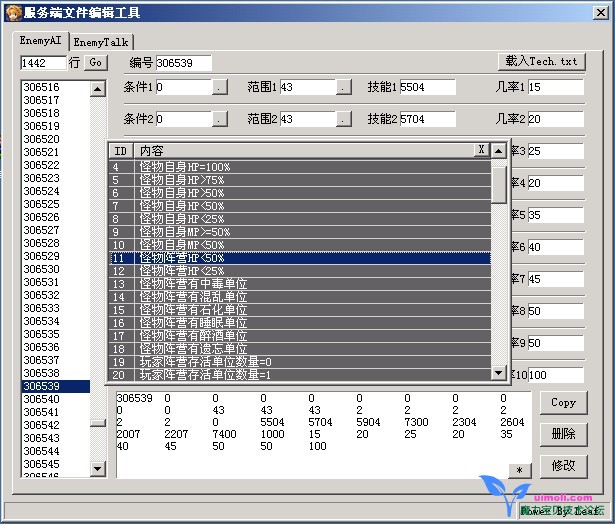Switch to the EnemyTalk tab
The height and width of the screenshot is (524, 615).
[x=100, y=42]
